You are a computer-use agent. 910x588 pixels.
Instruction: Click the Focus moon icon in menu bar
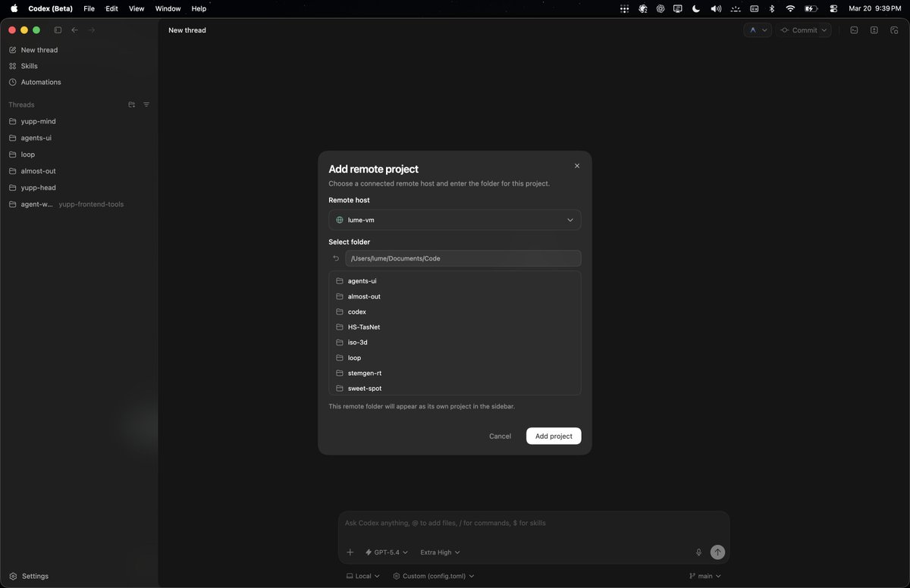[x=696, y=8]
